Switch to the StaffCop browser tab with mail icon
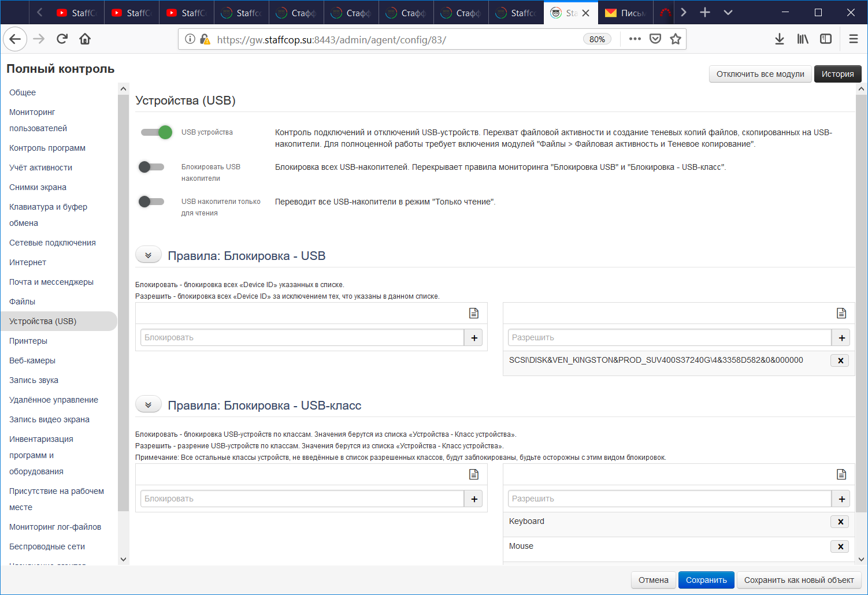This screenshot has width=868, height=595. coord(625,12)
